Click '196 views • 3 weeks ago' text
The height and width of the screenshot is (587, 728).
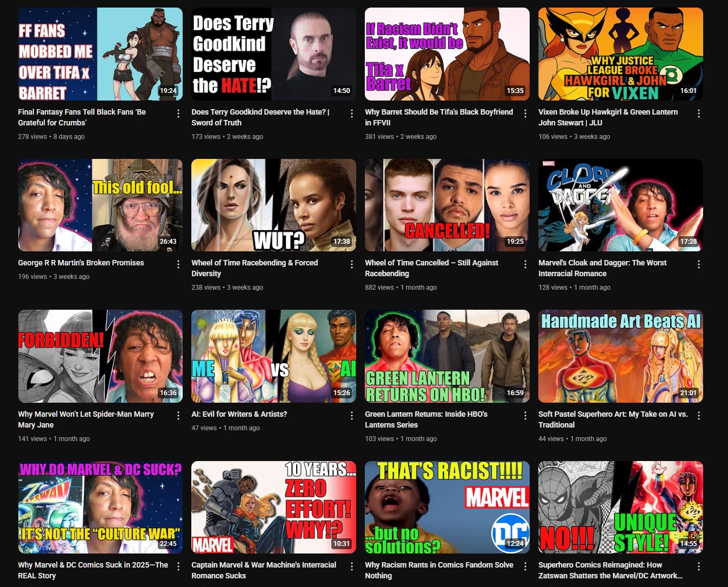54,277
